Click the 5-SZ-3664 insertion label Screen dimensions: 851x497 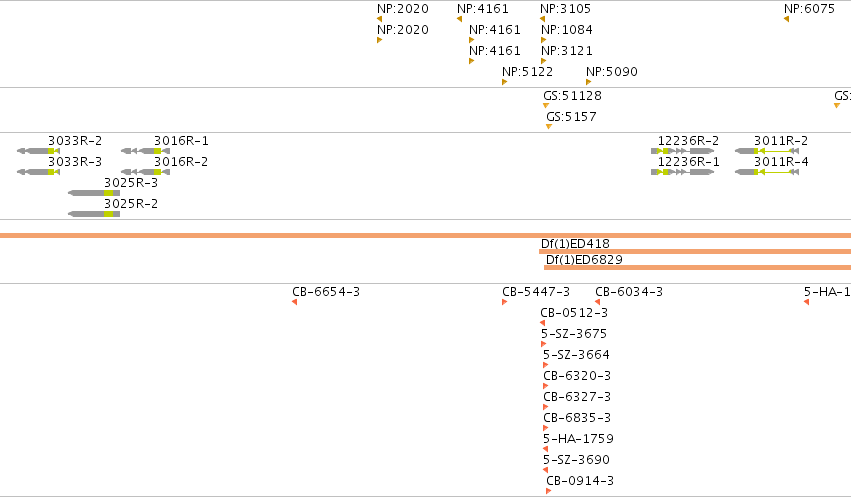click(x=576, y=355)
